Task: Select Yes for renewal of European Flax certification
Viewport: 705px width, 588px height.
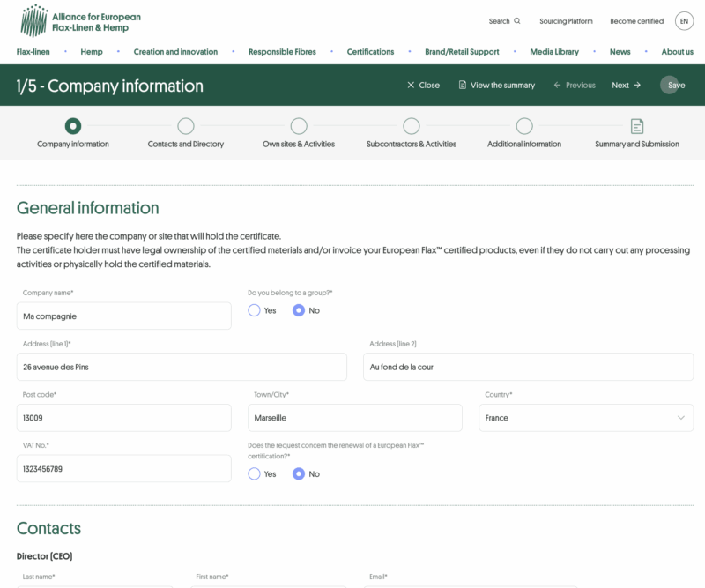Action: click(255, 473)
